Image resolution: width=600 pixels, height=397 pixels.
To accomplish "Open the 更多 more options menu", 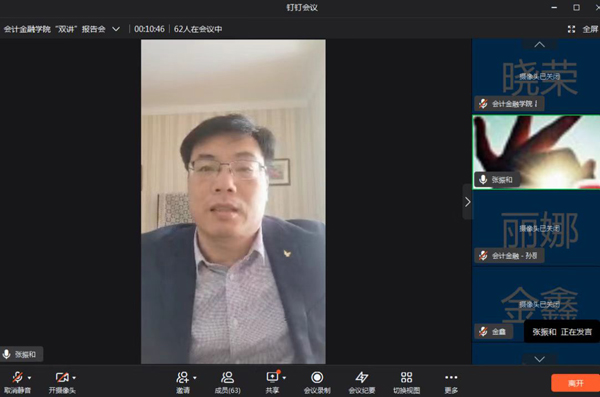I will [451, 382].
